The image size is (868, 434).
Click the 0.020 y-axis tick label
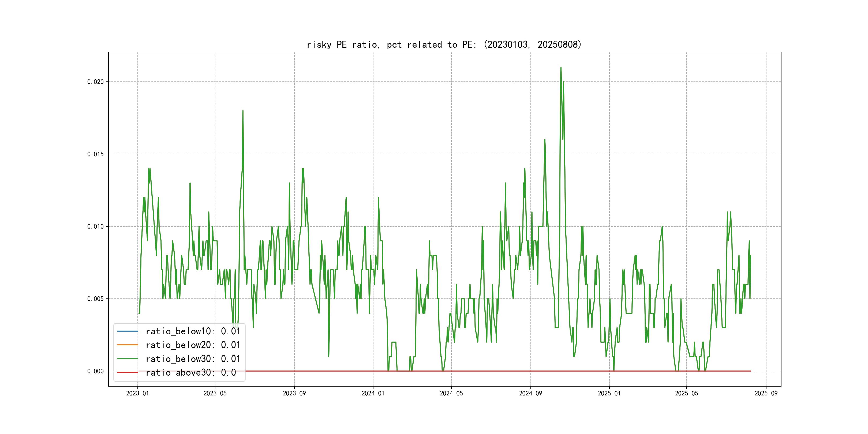pyautogui.click(x=95, y=82)
